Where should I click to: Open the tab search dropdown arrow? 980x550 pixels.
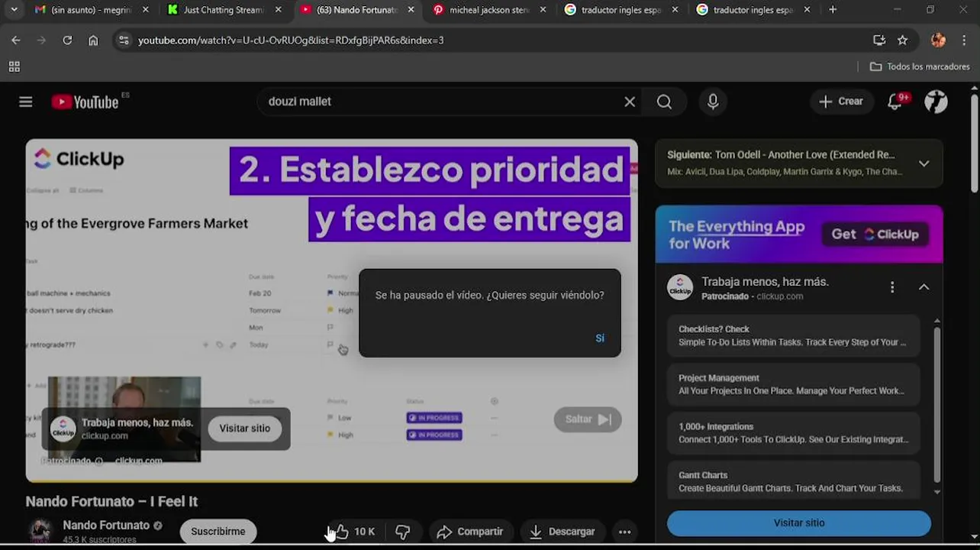pos(14,10)
